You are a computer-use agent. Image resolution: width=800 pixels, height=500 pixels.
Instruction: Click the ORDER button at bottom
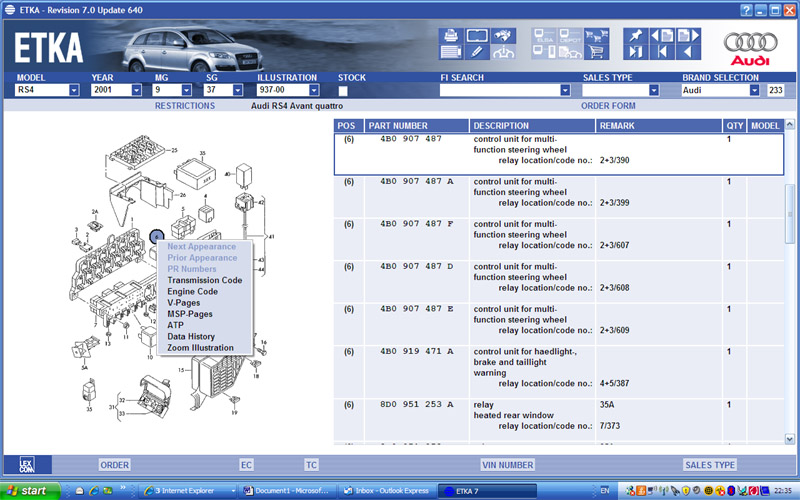(114, 465)
